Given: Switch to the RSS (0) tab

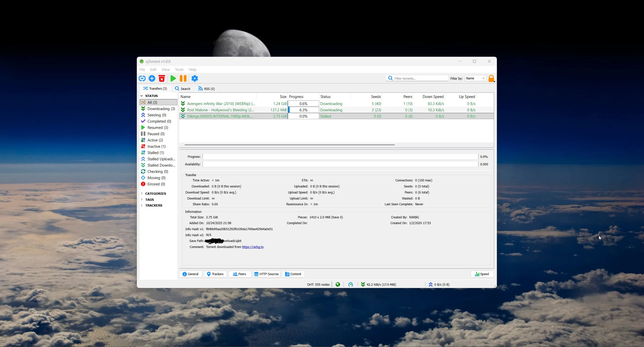Looking at the screenshot, I should (206, 89).
